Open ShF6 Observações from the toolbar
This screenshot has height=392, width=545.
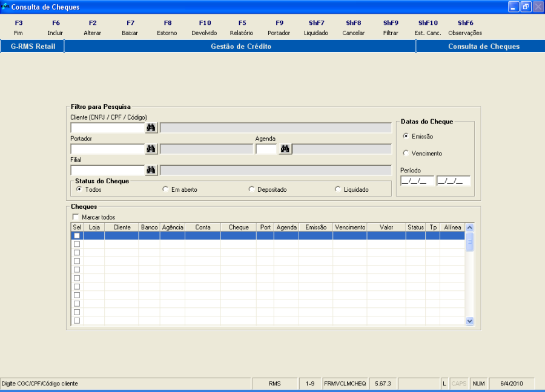tap(465, 28)
